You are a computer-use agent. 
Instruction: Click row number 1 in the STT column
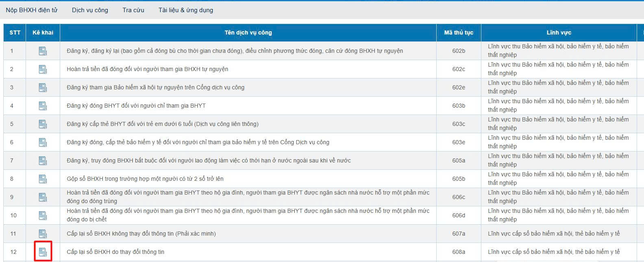pos(12,51)
